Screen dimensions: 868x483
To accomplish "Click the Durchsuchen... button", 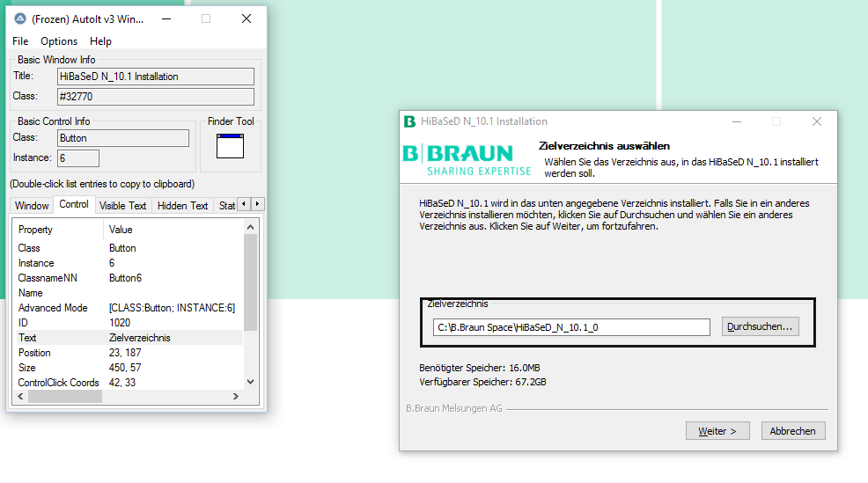I will (760, 326).
